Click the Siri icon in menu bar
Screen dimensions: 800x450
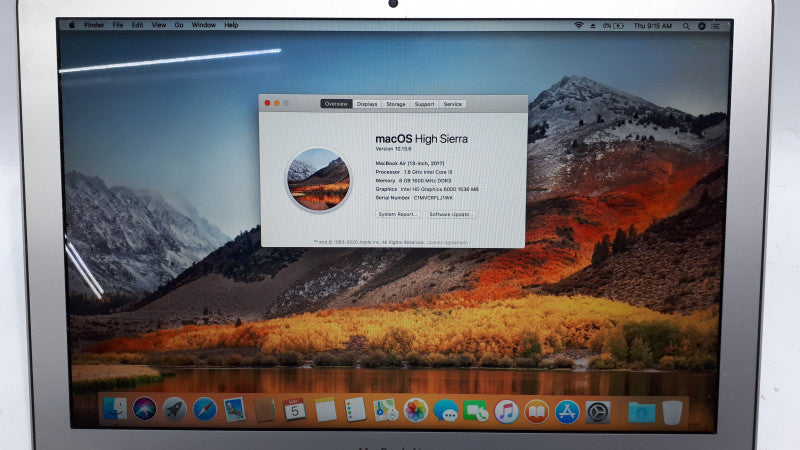coord(702,26)
